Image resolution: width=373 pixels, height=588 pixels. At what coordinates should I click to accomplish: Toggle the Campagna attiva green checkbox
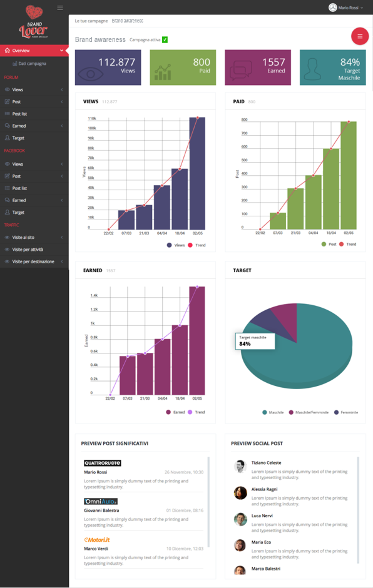coord(165,40)
